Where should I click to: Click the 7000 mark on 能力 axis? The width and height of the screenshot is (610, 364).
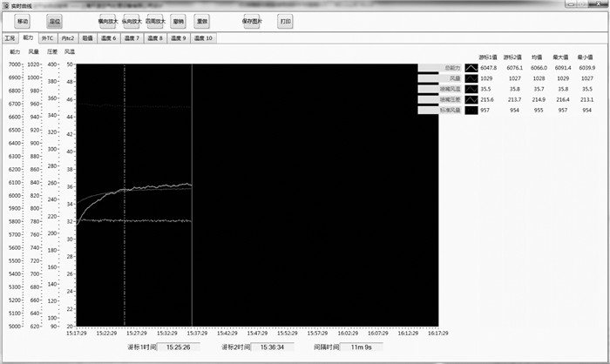click(x=15, y=64)
